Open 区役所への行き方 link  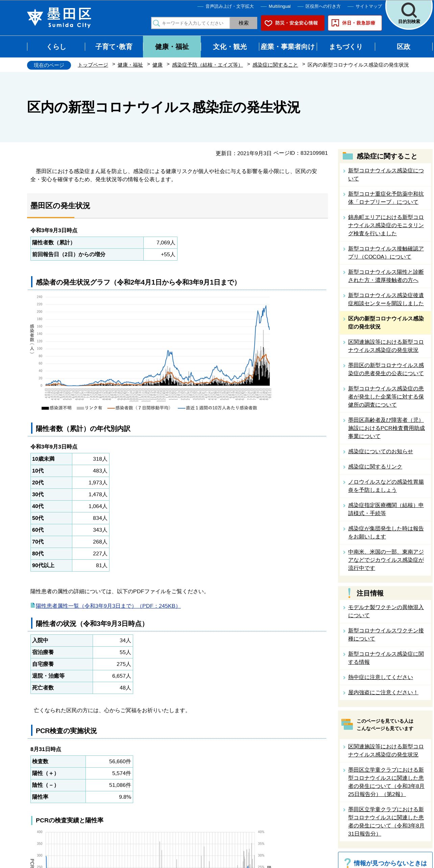[323, 6]
